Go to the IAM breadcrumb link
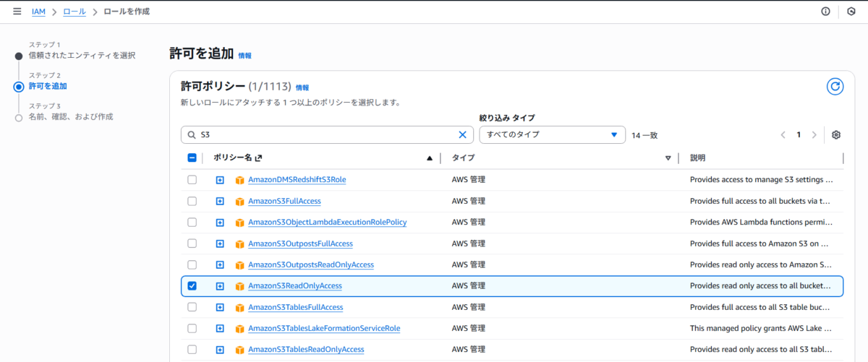Screen dimensions: 868x362 (x=37, y=12)
